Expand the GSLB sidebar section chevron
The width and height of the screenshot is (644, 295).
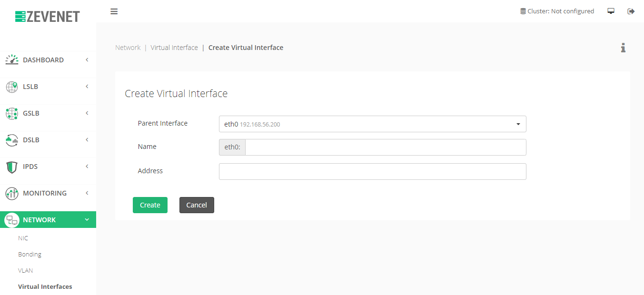[x=87, y=113]
